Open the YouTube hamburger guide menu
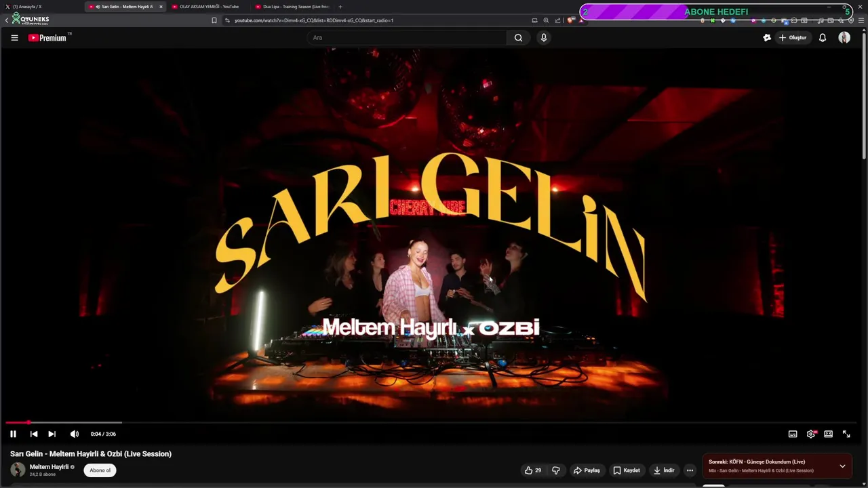This screenshot has height=488, width=868. pos(14,38)
